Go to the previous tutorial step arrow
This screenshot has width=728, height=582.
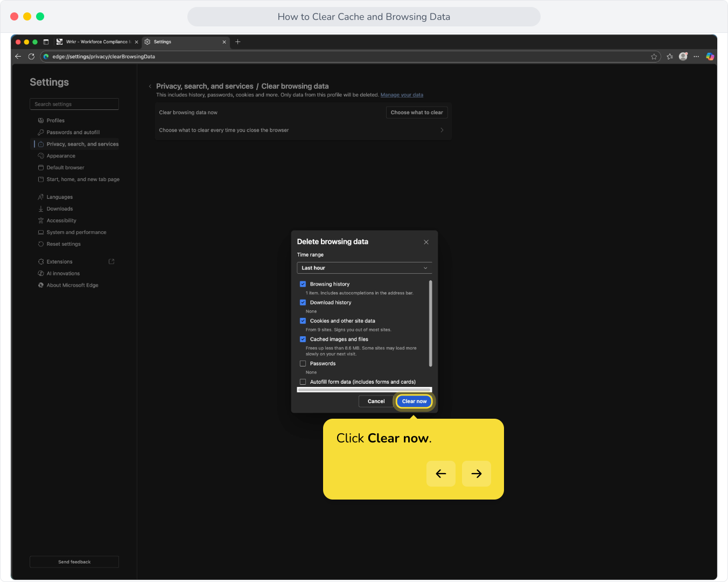tap(441, 474)
